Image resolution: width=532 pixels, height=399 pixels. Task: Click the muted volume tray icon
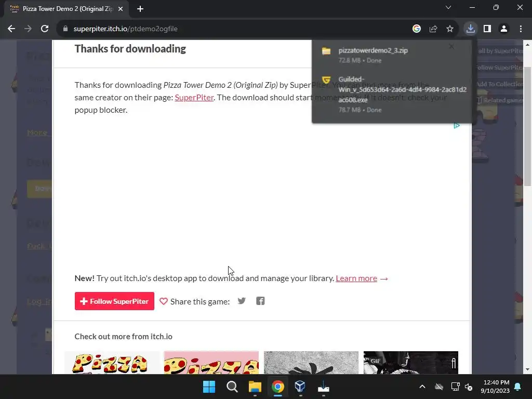coord(469,387)
